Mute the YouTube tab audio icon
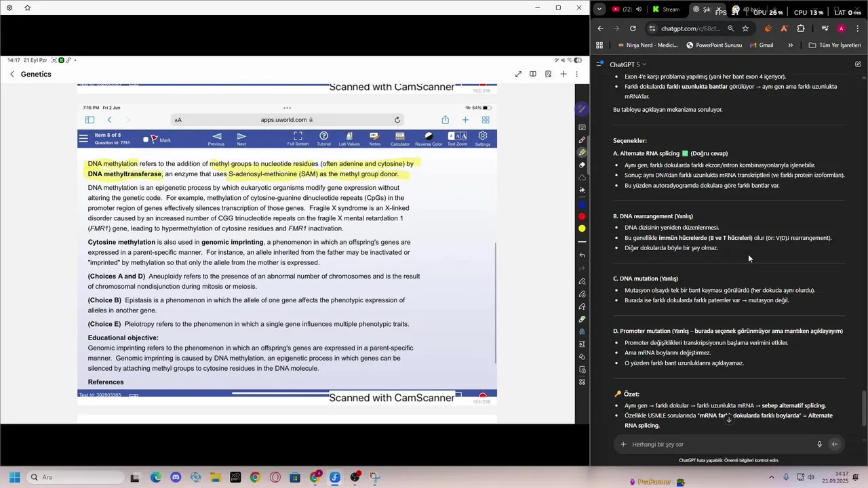The width and height of the screenshot is (868, 488). [x=638, y=9]
